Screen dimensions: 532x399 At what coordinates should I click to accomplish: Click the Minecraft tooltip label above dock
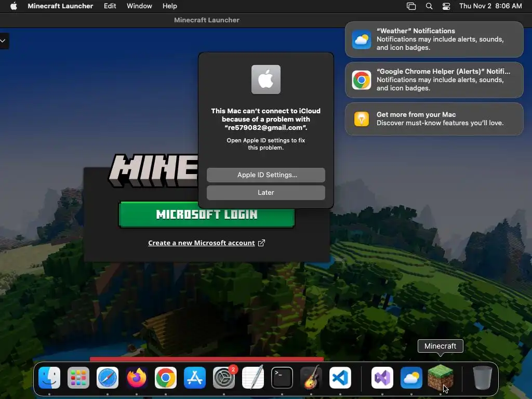(x=441, y=346)
